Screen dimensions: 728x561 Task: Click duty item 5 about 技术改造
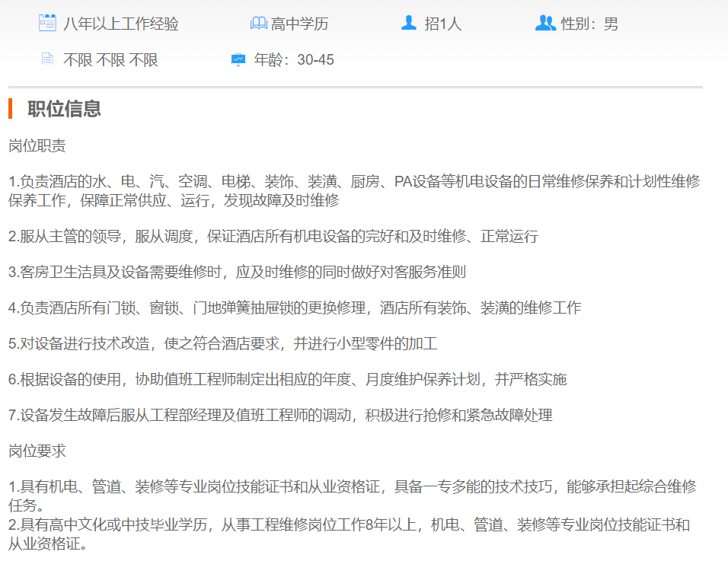pos(222,343)
